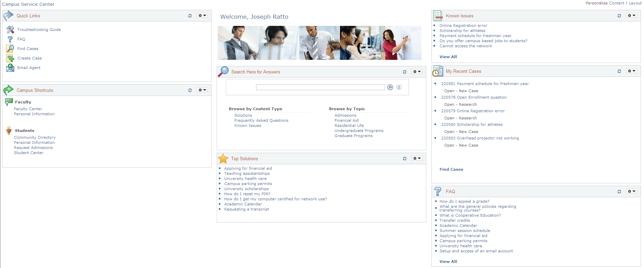Open Quick Links pagelet options dropdown
Image resolution: width=644 pixels, height=268 pixels.
[x=202, y=16]
